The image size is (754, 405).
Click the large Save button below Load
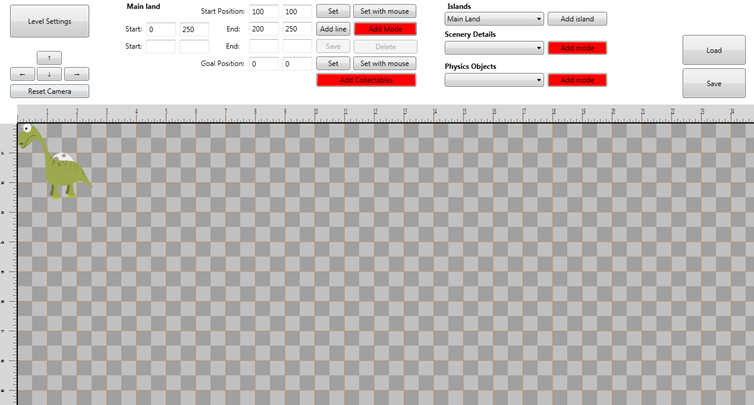click(713, 83)
